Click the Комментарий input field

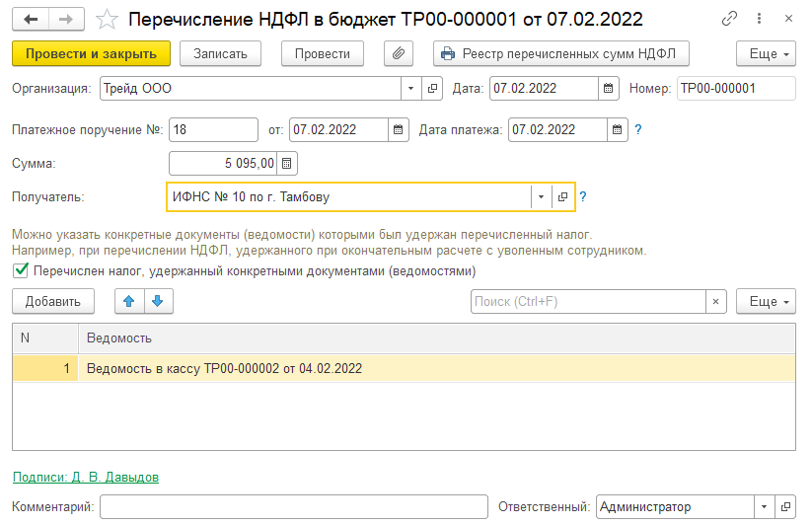click(x=294, y=507)
